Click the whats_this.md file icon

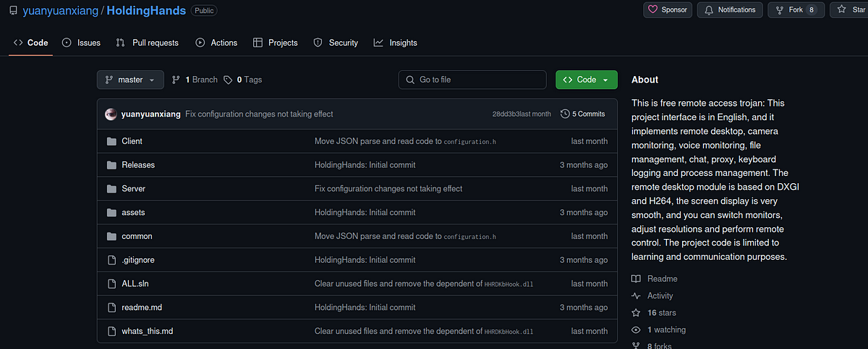111,331
